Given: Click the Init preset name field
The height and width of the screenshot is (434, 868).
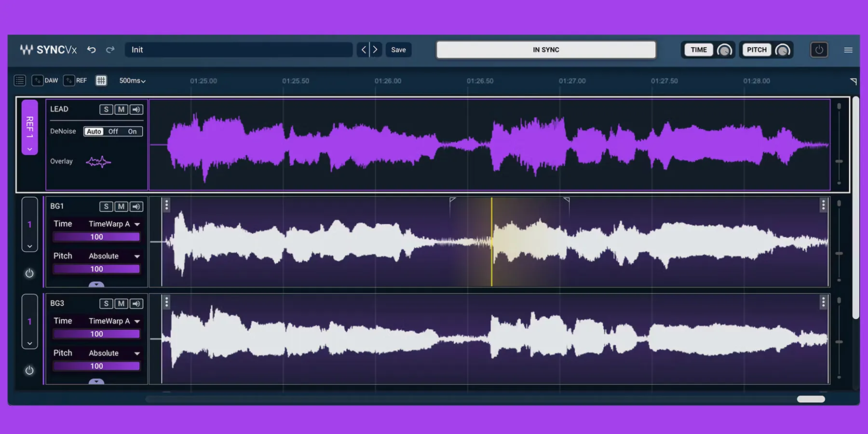Looking at the screenshot, I should coord(239,50).
